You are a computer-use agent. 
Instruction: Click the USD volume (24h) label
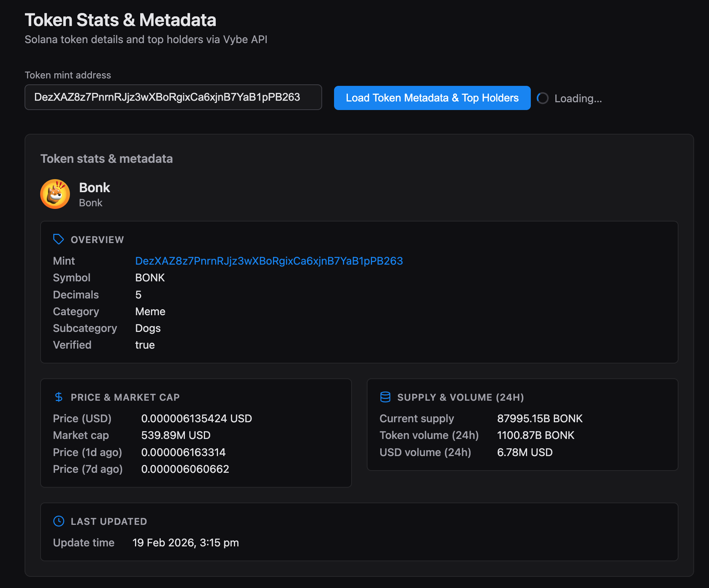pos(426,452)
